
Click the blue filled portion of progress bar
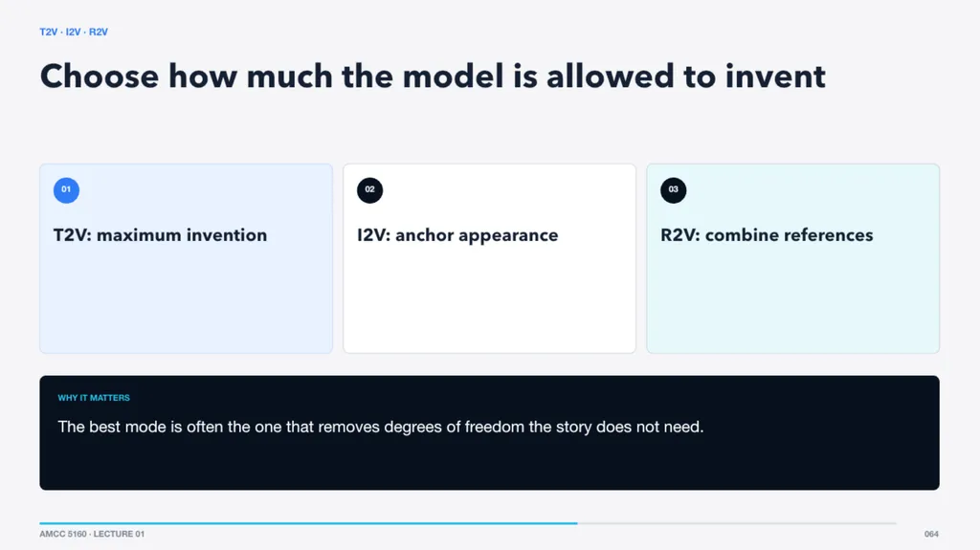coord(308,523)
